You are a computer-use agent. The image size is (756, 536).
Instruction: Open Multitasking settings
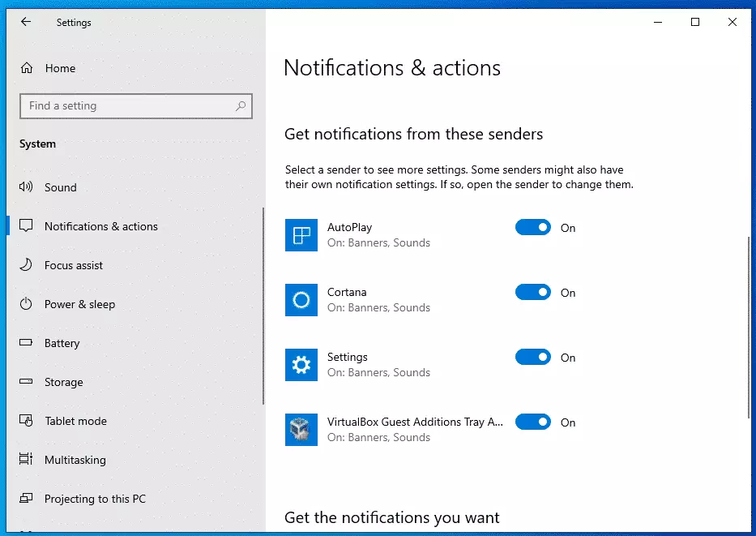(135, 460)
